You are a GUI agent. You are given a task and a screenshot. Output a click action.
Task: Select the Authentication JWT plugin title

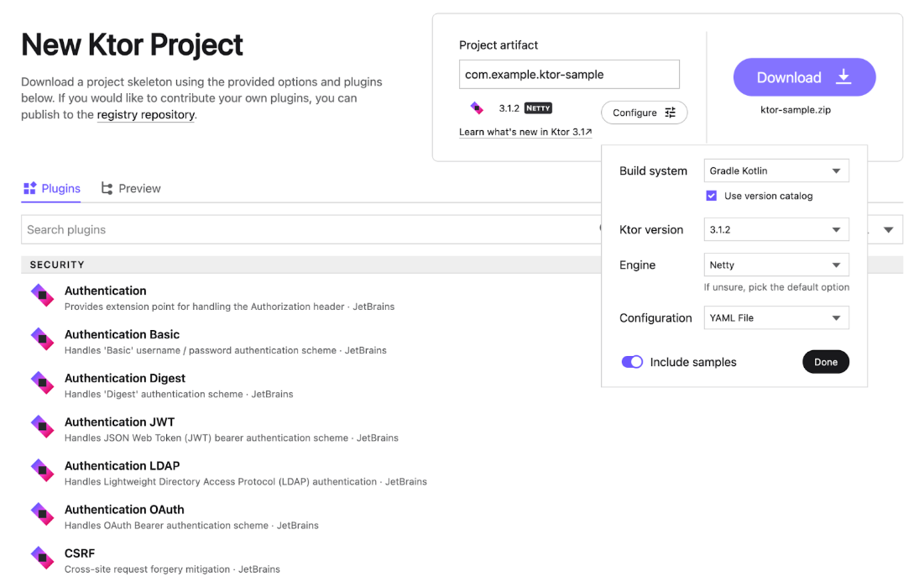pos(120,422)
